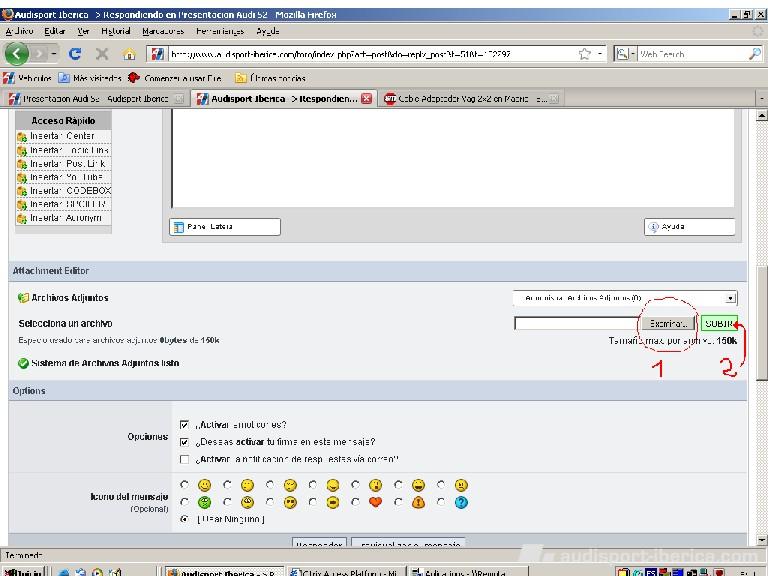This screenshot has height=576, width=768.
Task: Switch to Cable Adaptador Vag tab
Action: pos(471,98)
